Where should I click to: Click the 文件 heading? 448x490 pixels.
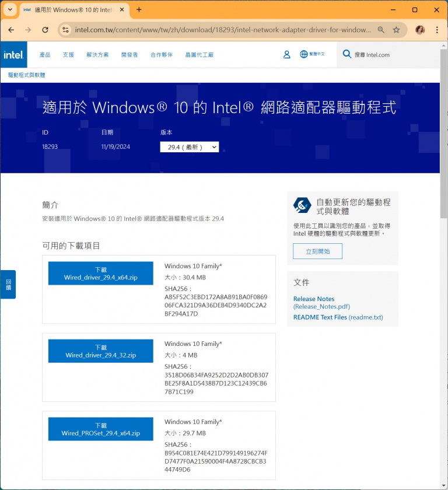pos(302,282)
